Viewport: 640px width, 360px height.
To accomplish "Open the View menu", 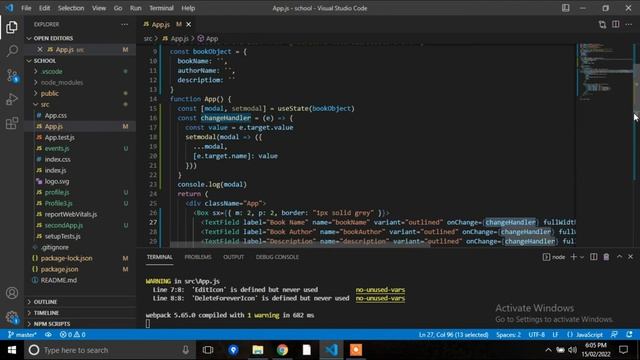I will 99,8.
